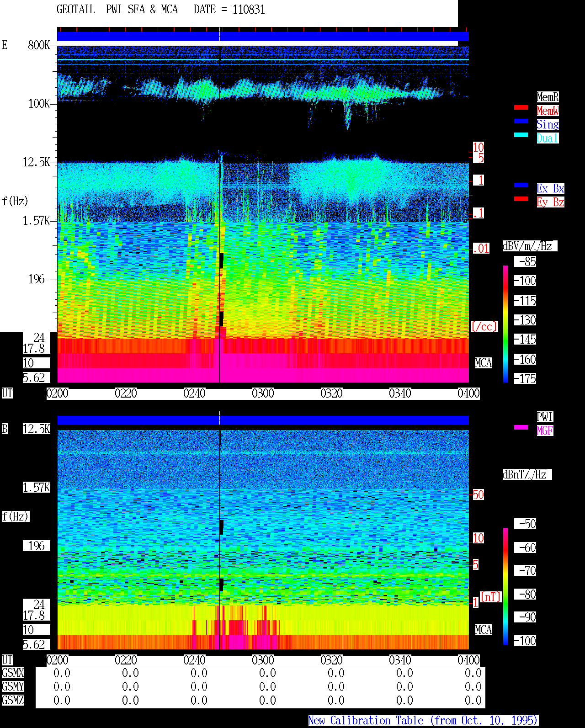Click the GSMX row label

13,673
